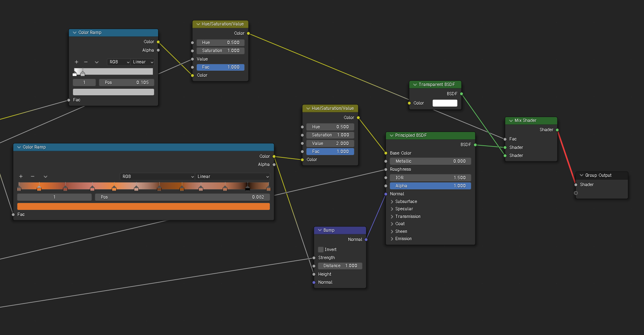Add a color stop in the wide Color Ramp
The image size is (644, 335).
pos(21,176)
